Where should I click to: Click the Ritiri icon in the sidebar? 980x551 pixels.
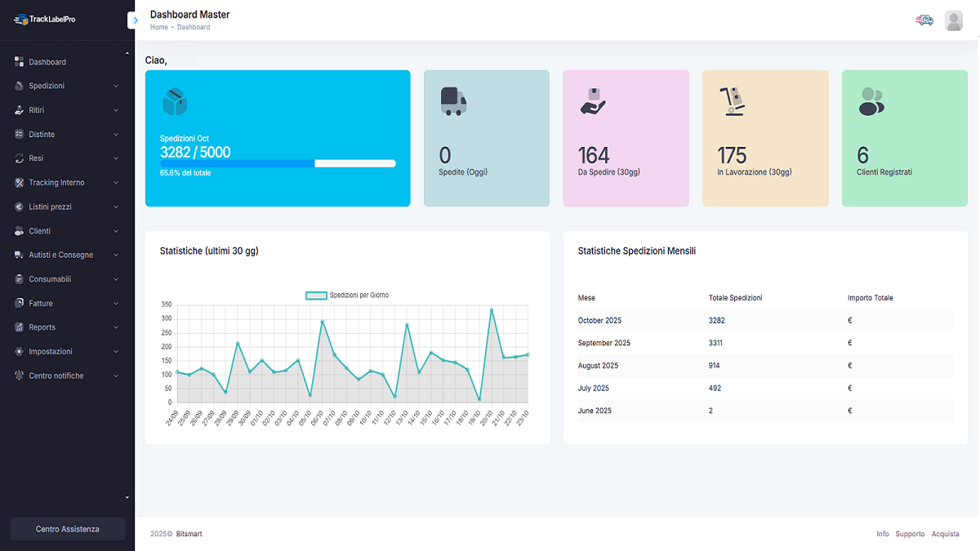coord(20,110)
